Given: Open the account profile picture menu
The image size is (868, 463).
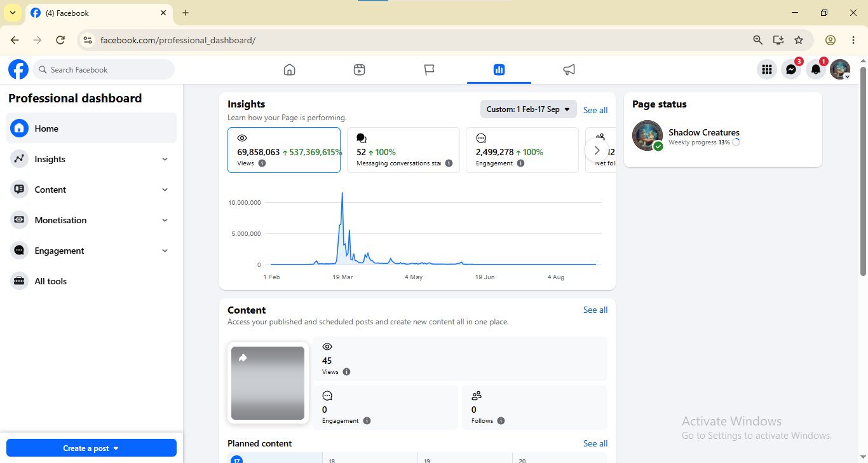Looking at the screenshot, I should pyautogui.click(x=840, y=70).
